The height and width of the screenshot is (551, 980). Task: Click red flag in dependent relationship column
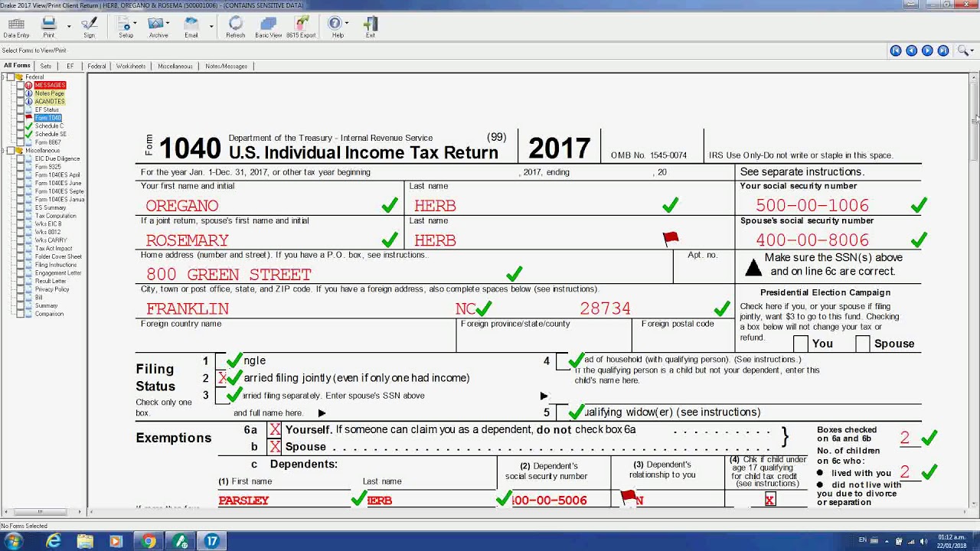(x=628, y=497)
